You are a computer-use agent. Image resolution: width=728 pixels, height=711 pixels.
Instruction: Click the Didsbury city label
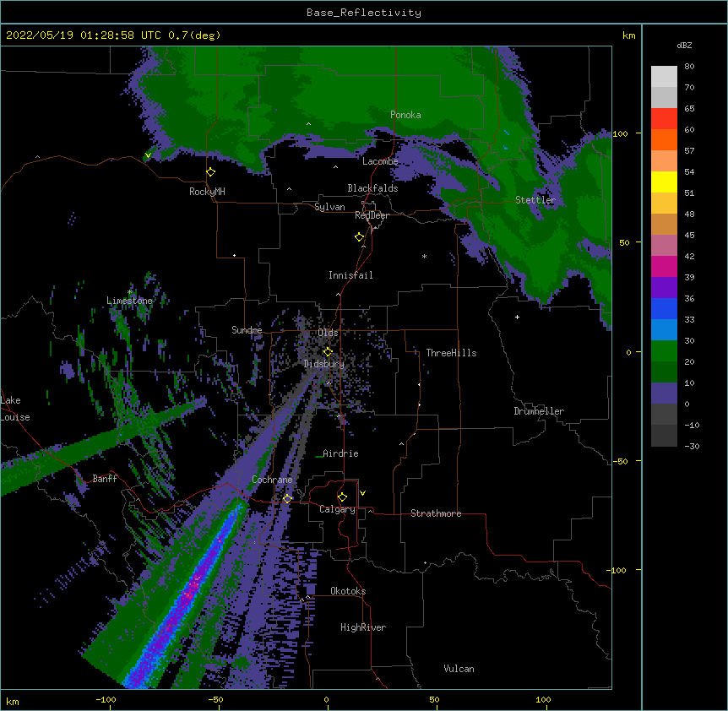pyautogui.click(x=324, y=364)
